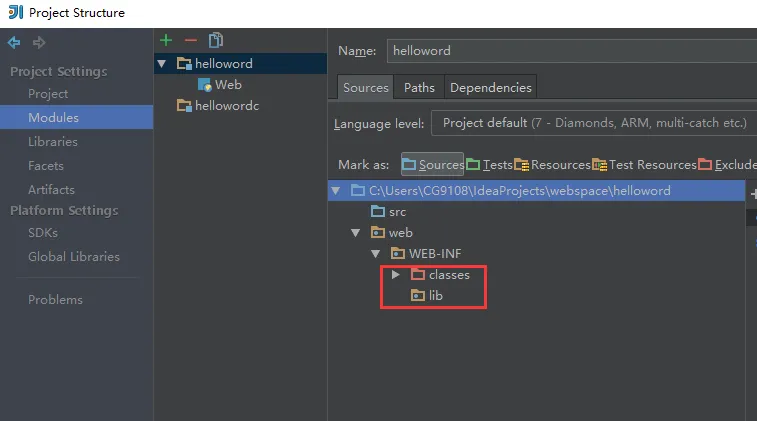
Task: Mark folder as Test Resources
Action: click(x=645, y=165)
